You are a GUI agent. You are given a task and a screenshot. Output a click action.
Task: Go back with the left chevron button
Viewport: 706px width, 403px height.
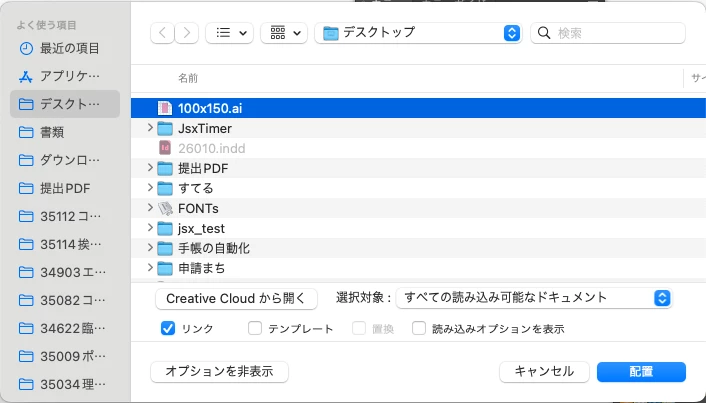[162, 33]
